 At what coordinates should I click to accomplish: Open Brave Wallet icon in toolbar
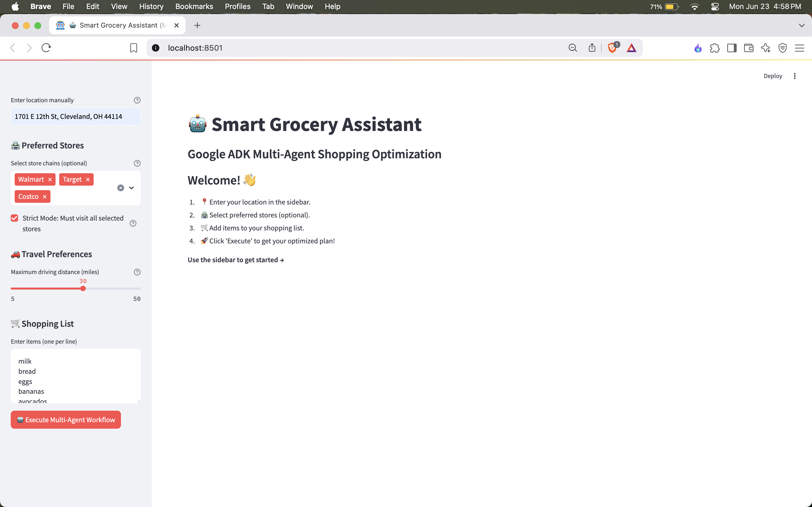(749, 48)
